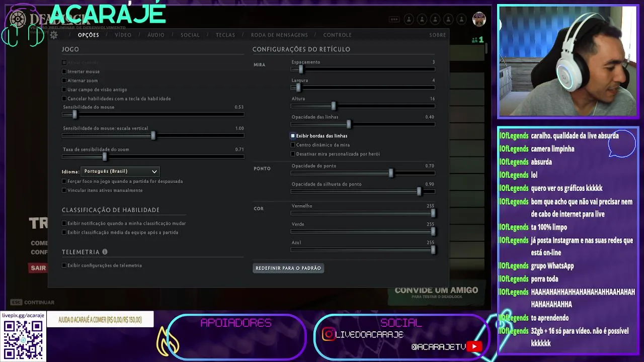Click chat message 'ta 100% limpo'
Image resolution: width=644 pixels, height=362 pixels.
click(x=549, y=227)
